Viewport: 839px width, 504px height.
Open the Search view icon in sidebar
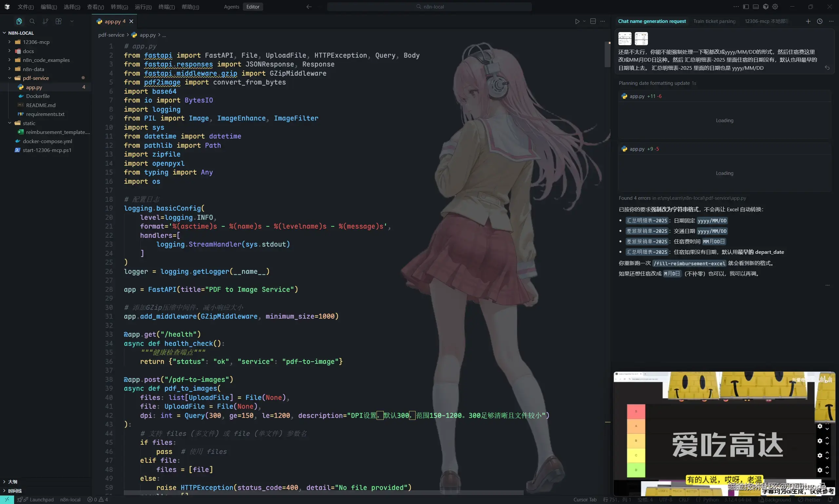[32, 21]
